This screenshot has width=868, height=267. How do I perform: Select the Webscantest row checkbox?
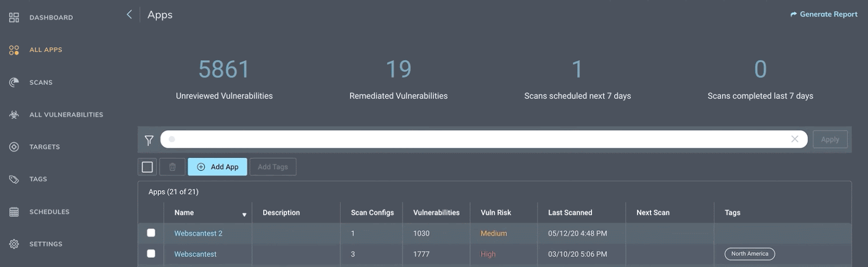pos(151,253)
